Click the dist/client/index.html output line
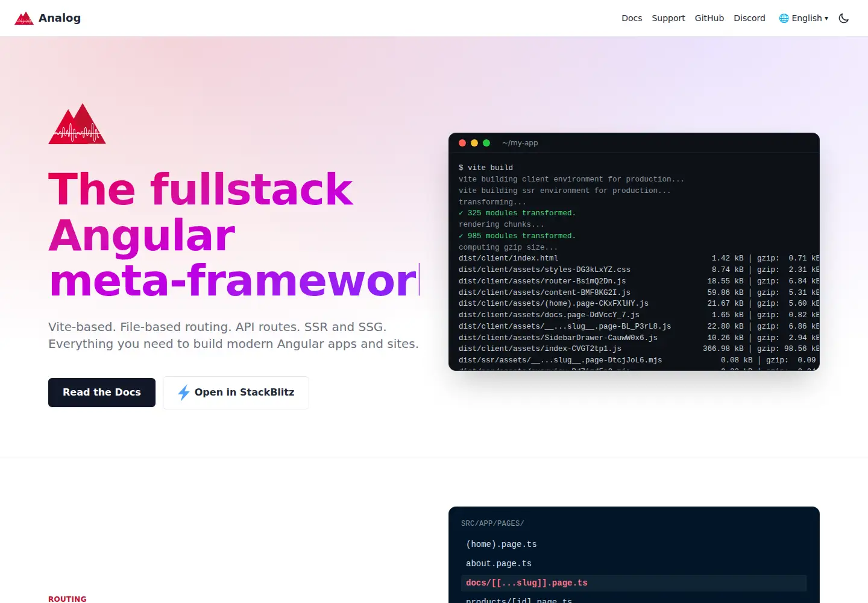 point(639,258)
